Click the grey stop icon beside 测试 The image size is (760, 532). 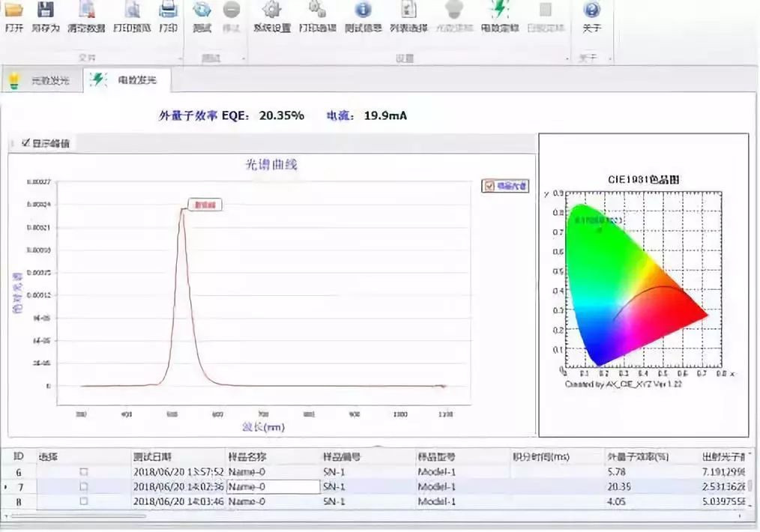point(231,9)
